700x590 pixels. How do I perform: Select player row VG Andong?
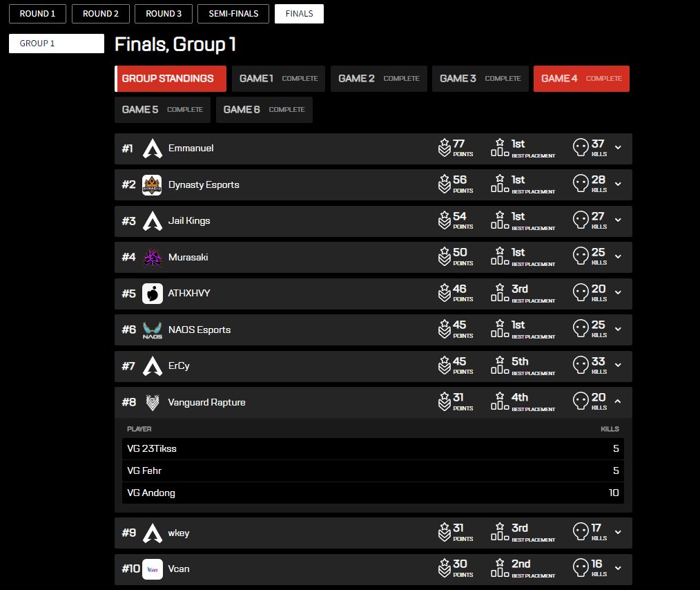[x=373, y=493]
